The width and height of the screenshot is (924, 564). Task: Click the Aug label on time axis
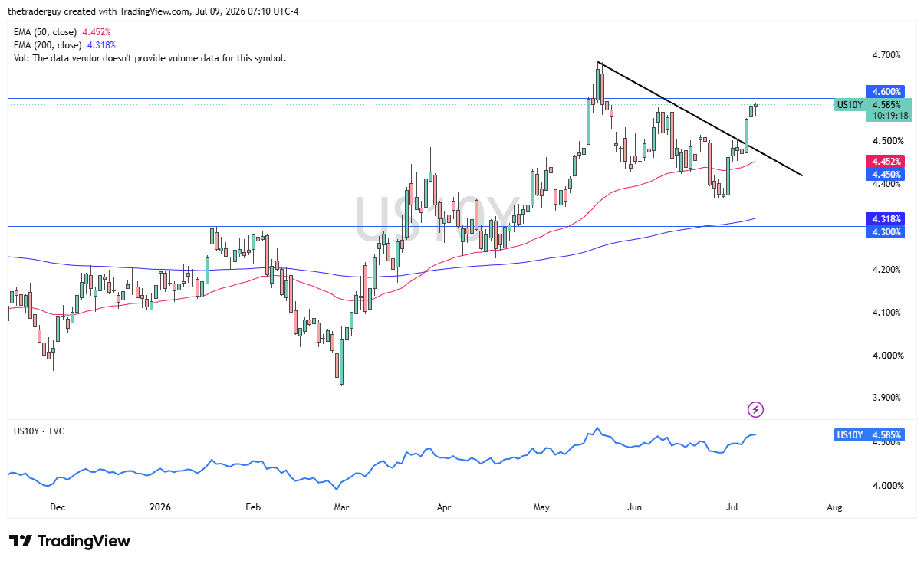(835, 507)
